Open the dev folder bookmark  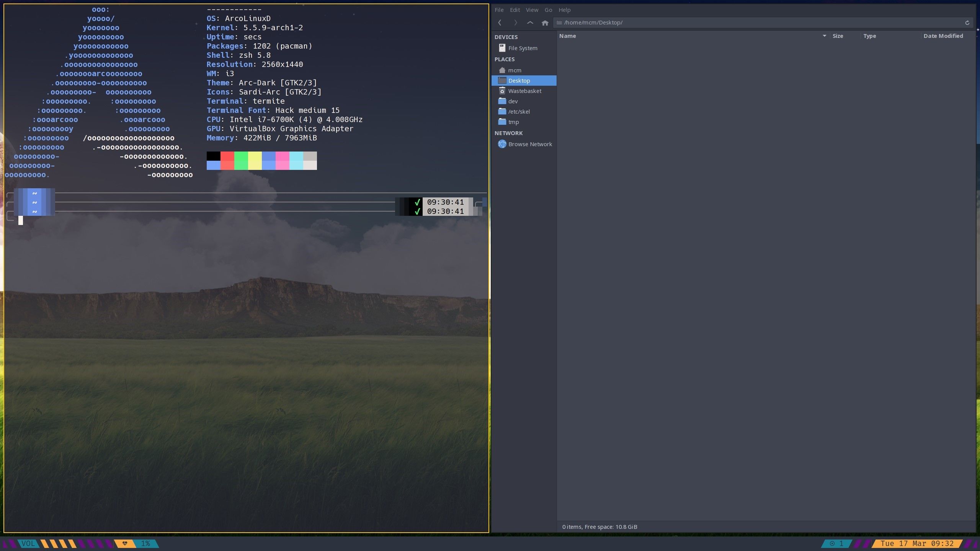(x=513, y=101)
